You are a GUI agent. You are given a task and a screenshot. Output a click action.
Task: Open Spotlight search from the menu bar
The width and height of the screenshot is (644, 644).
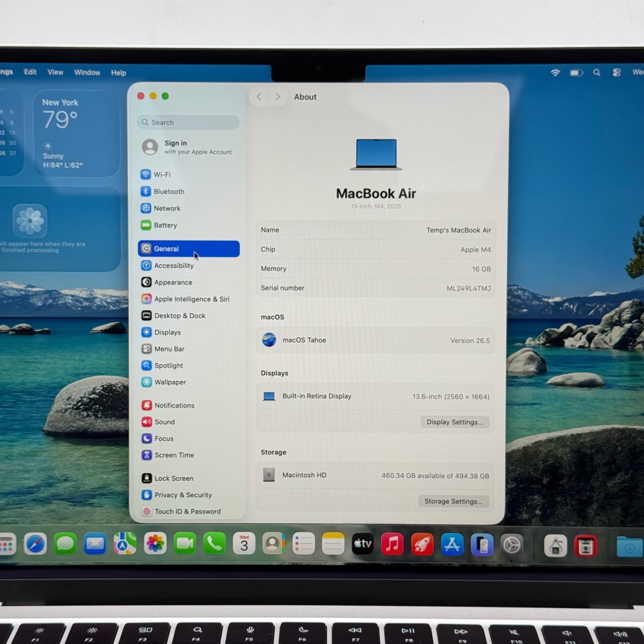[x=597, y=73]
